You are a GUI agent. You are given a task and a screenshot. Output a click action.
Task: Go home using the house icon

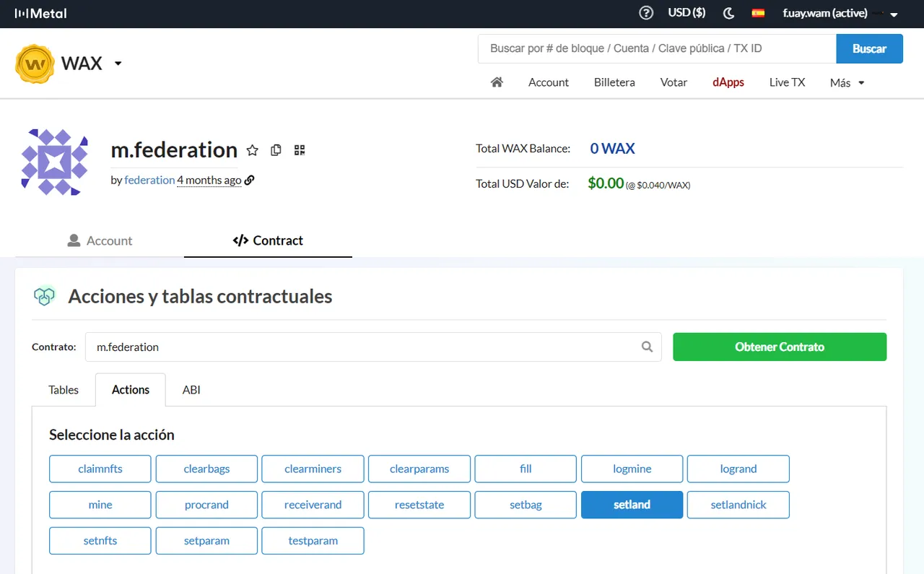coord(497,82)
